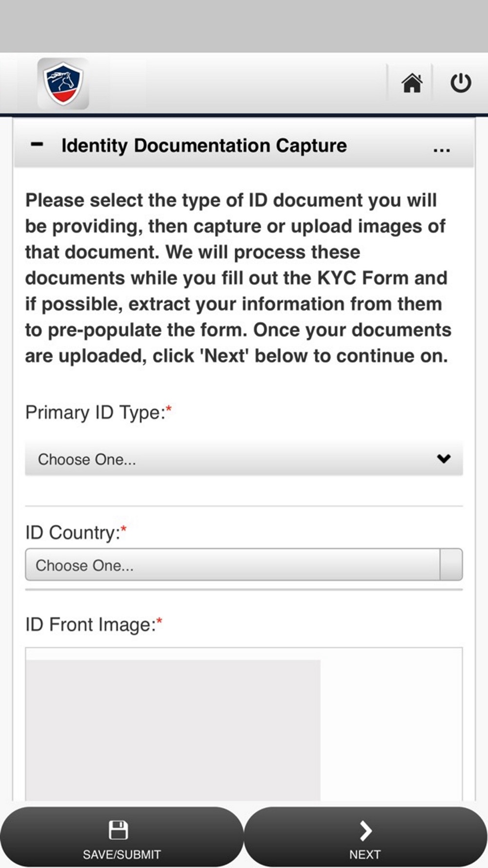
Task: Click the ID Country dropdown side button
Action: tap(451, 565)
